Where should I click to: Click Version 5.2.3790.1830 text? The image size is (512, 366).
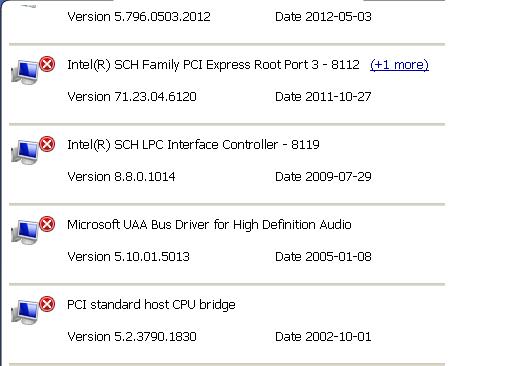point(132,337)
